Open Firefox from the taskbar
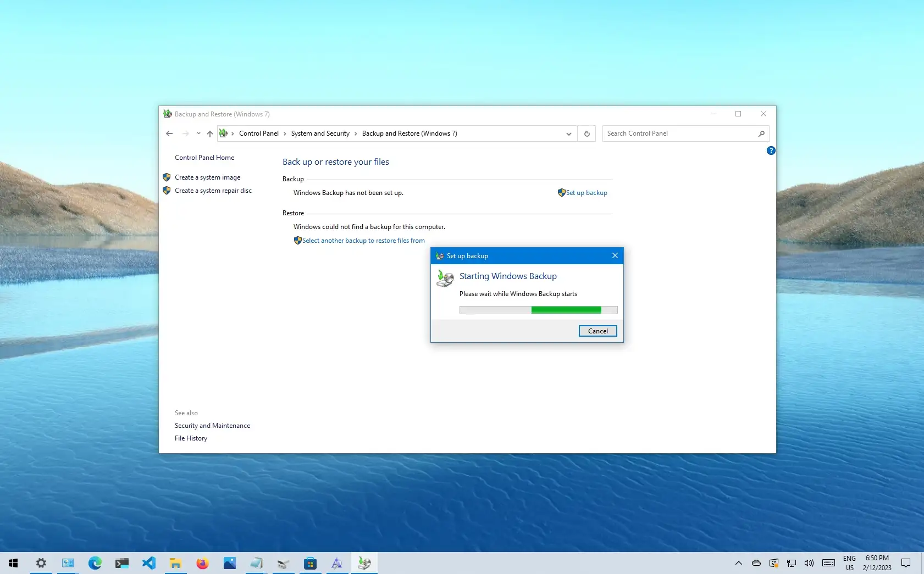 [x=202, y=563]
